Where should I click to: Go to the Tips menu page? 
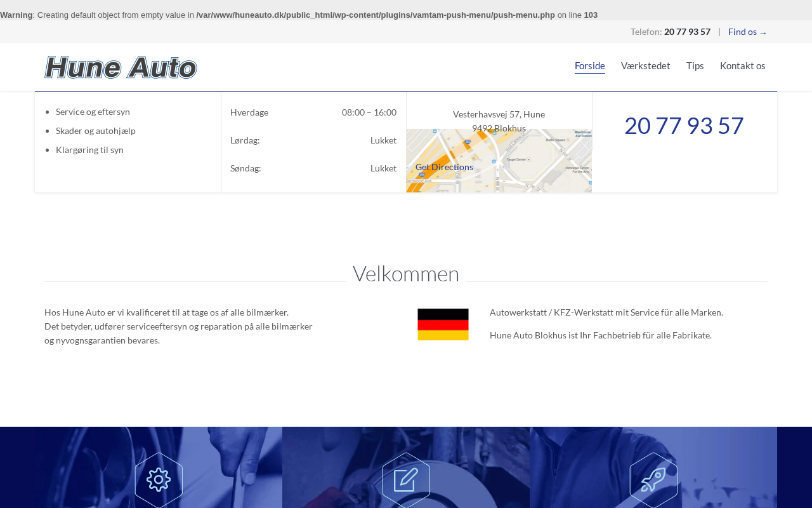pyautogui.click(x=695, y=66)
